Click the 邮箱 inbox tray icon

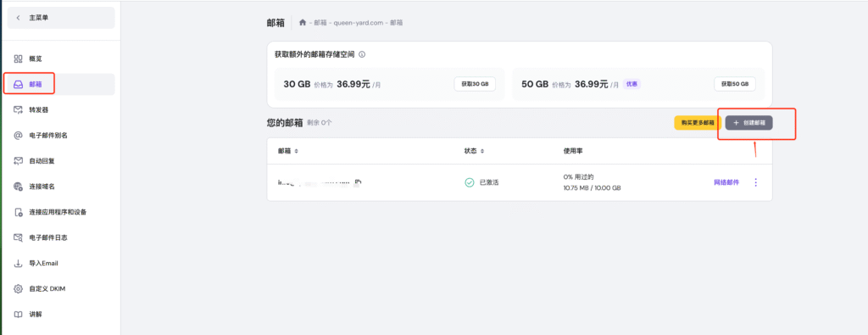pyautogui.click(x=19, y=84)
